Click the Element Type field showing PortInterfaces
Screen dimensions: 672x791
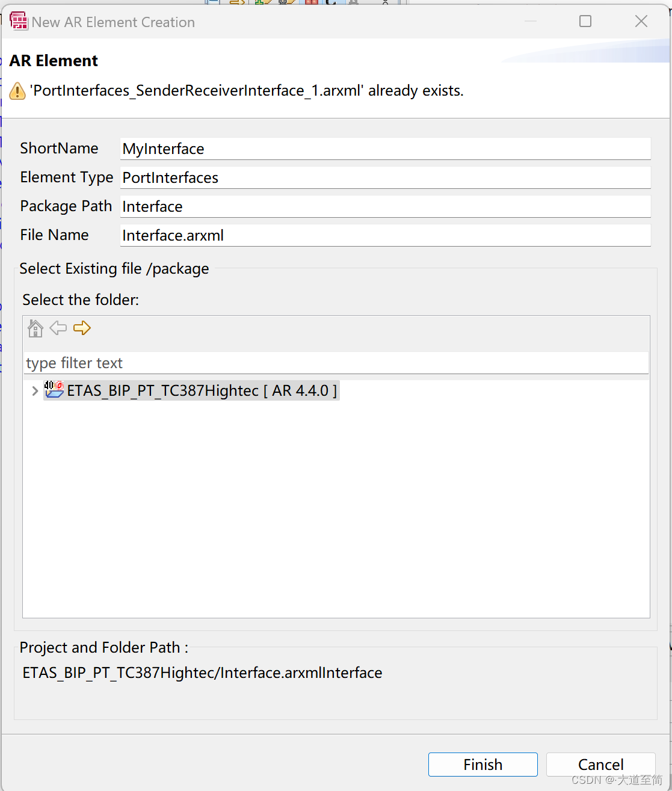pos(385,177)
